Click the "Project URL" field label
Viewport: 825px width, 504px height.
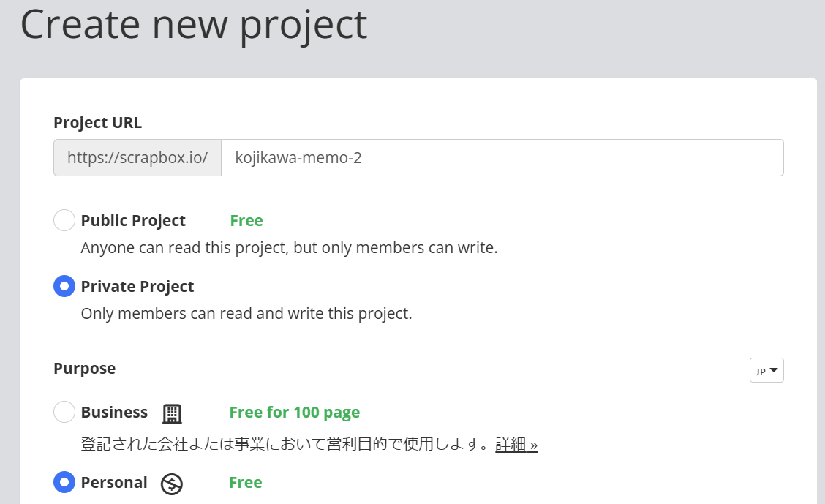(x=97, y=123)
